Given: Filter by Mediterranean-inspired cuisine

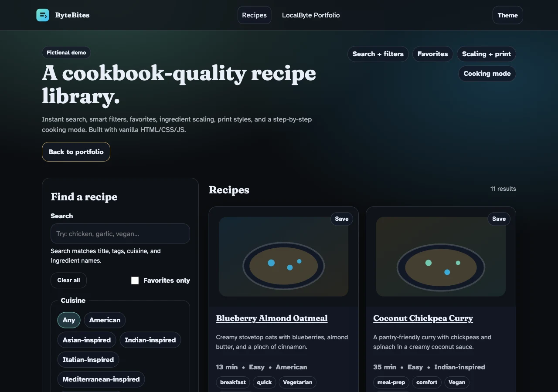Looking at the screenshot, I should point(101,379).
